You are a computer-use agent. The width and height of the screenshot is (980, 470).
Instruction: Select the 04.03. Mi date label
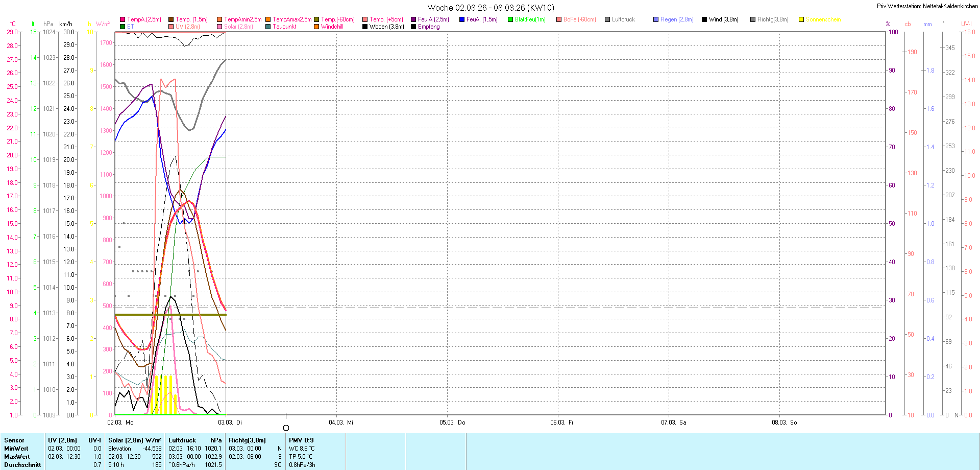point(341,422)
